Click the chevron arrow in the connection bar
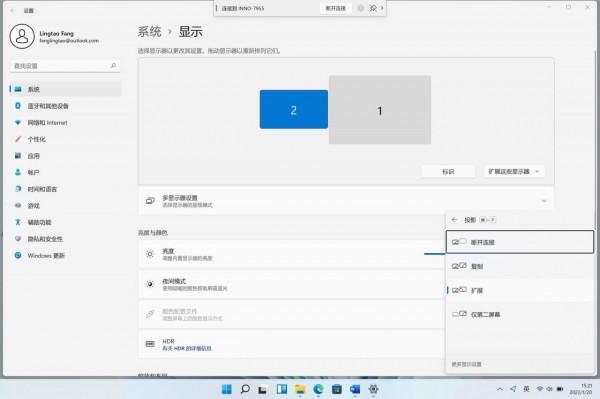Viewport: 600px width, 399px height. coord(382,8)
